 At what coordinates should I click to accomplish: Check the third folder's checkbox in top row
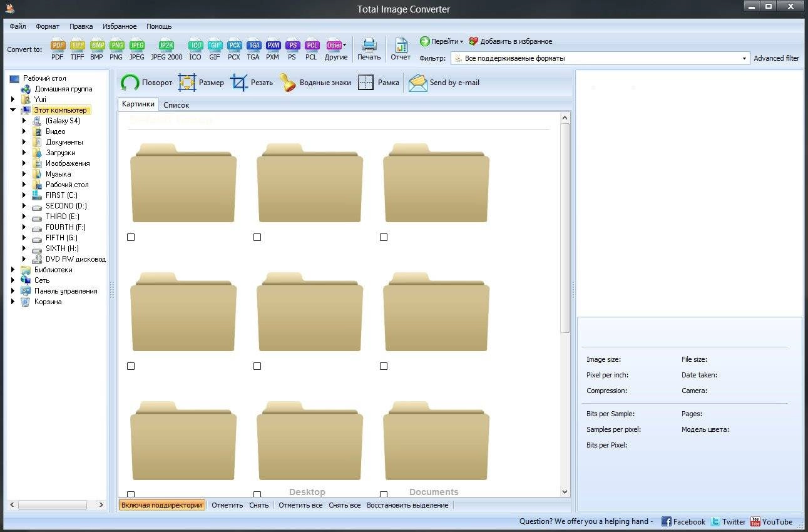pos(384,237)
